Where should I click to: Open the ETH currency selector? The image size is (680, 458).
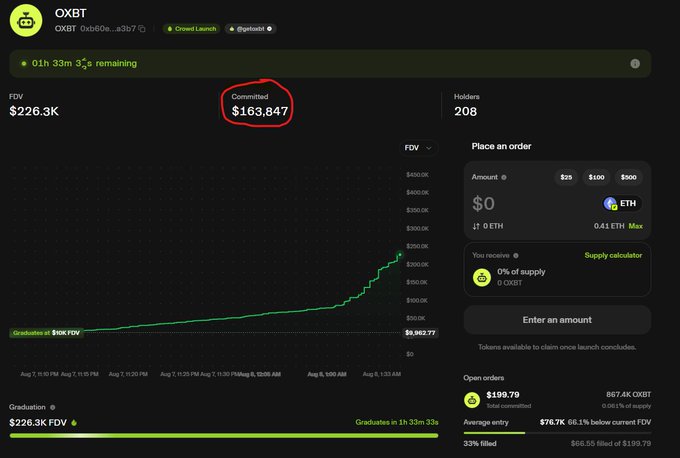coord(621,203)
